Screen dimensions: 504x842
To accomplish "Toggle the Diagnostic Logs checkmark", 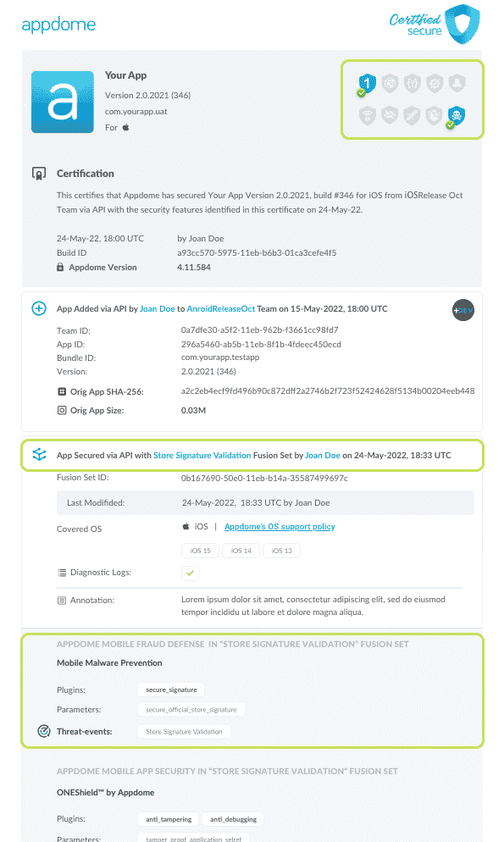I will [x=190, y=573].
